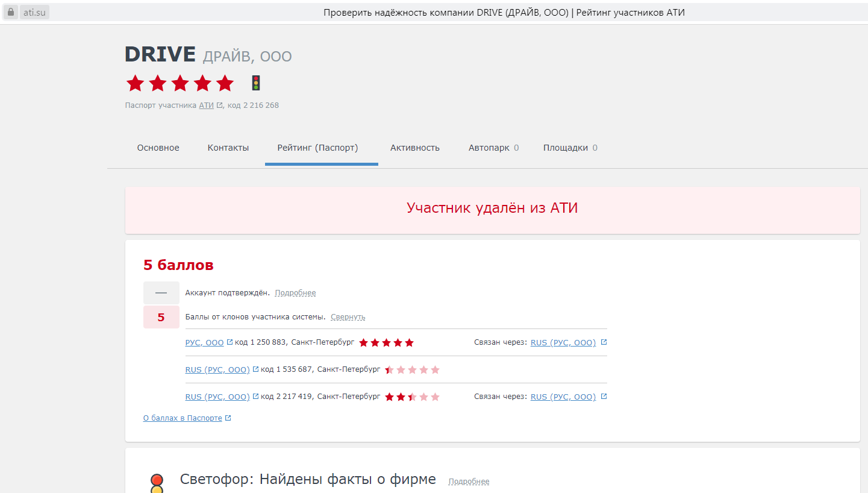Select the Рейтинг (Паспорт) tab
This screenshot has width=868, height=493.
click(x=317, y=148)
